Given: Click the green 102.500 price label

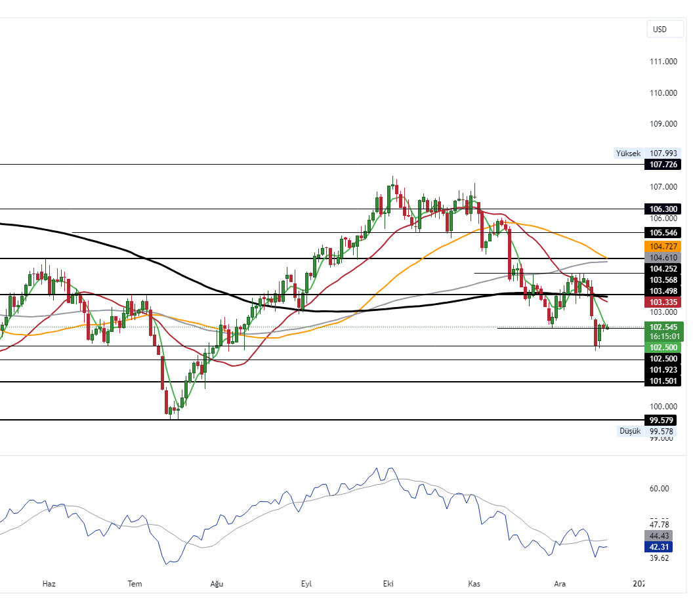Looking at the screenshot, I should [663, 347].
